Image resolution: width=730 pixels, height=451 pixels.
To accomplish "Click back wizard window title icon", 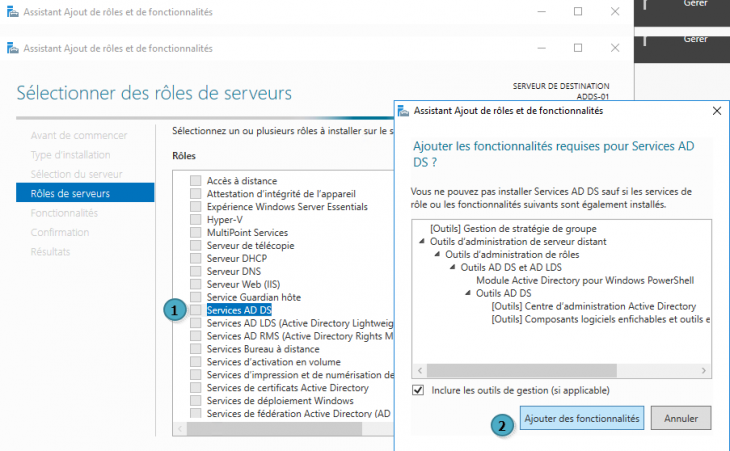I will tap(13, 12).
